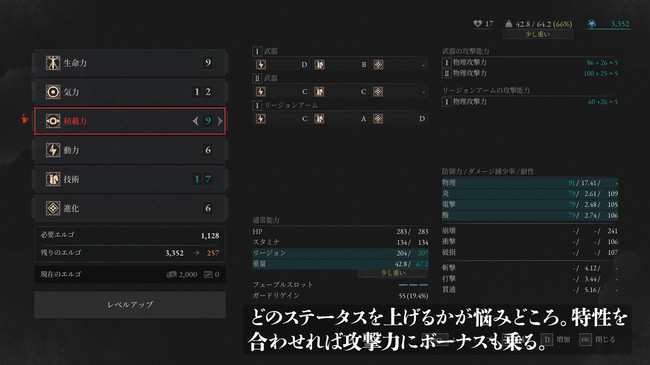Click the 打撃 reduction row with 3.44

(x=530, y=279)
